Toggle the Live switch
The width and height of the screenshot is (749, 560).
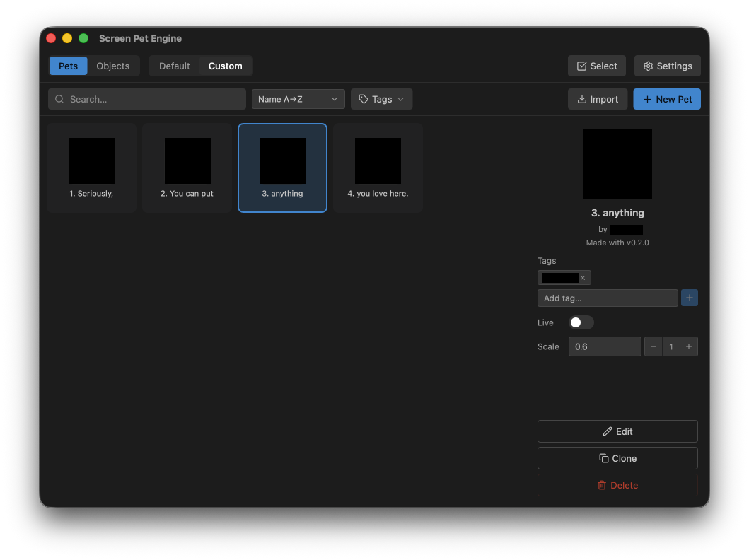[581, 322]
